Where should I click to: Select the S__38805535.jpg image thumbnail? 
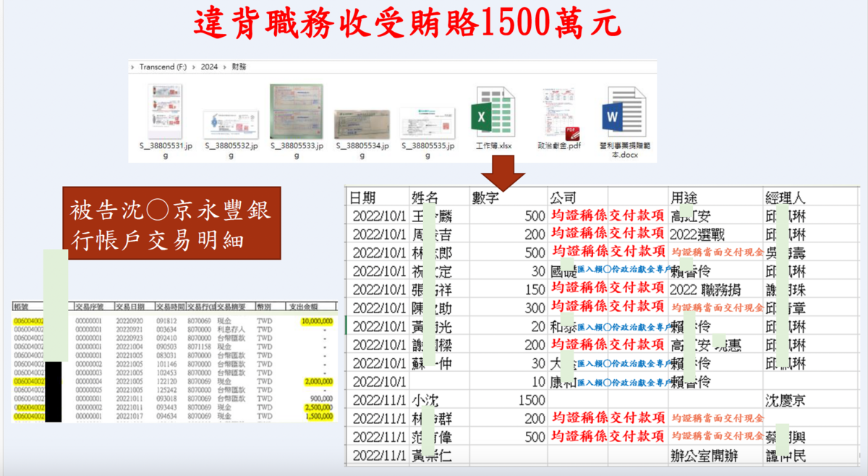tap(427, 122)
